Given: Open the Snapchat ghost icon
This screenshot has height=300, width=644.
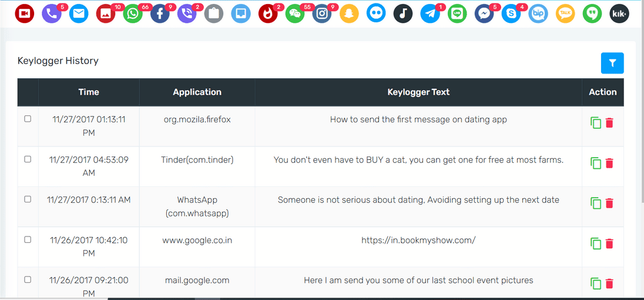Looking at the screenshot, I should click(349, 14).
